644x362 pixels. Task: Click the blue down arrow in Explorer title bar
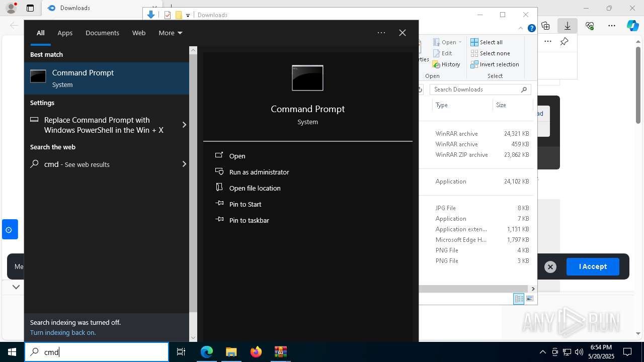[150, 15]
